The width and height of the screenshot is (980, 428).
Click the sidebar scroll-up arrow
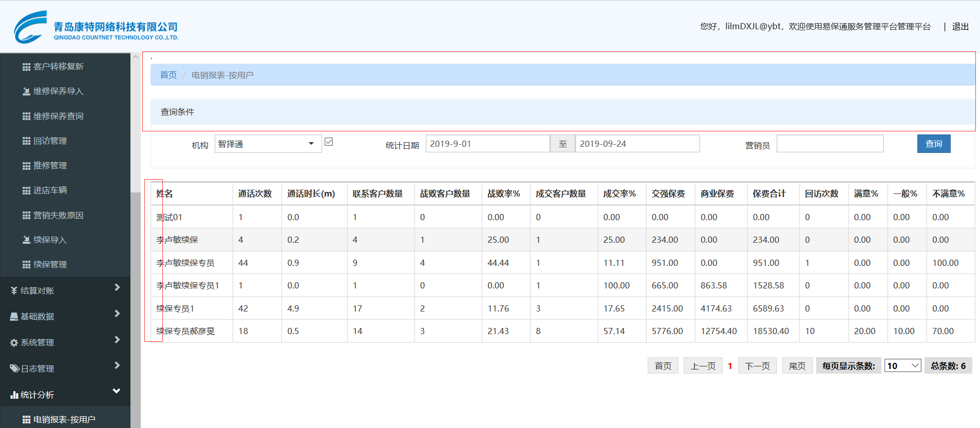tap(136, 57)
